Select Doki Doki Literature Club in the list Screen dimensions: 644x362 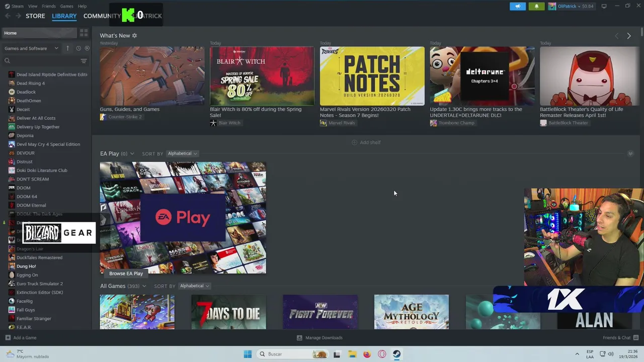pyautogui.click(x=42, y=170)
